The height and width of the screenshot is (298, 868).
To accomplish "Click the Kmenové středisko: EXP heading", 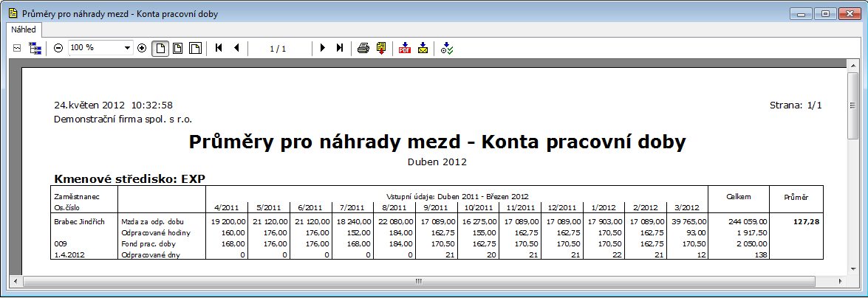I will point(130,178).
